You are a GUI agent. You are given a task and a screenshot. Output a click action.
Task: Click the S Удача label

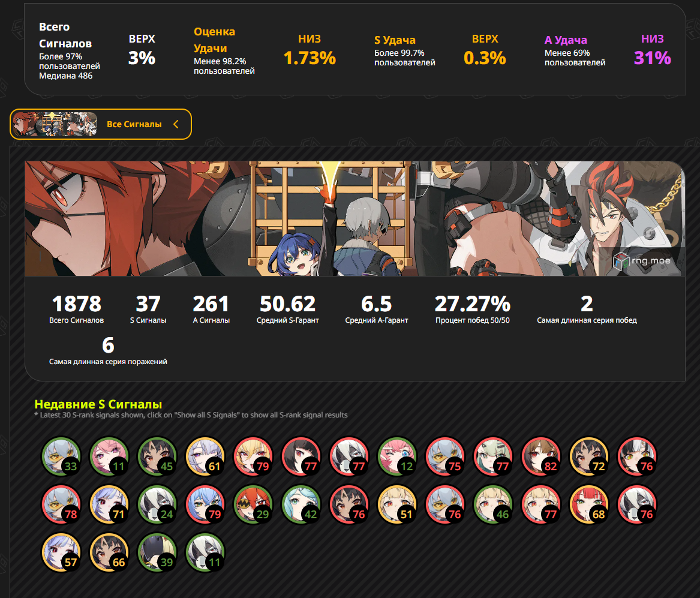pos(395,40)
